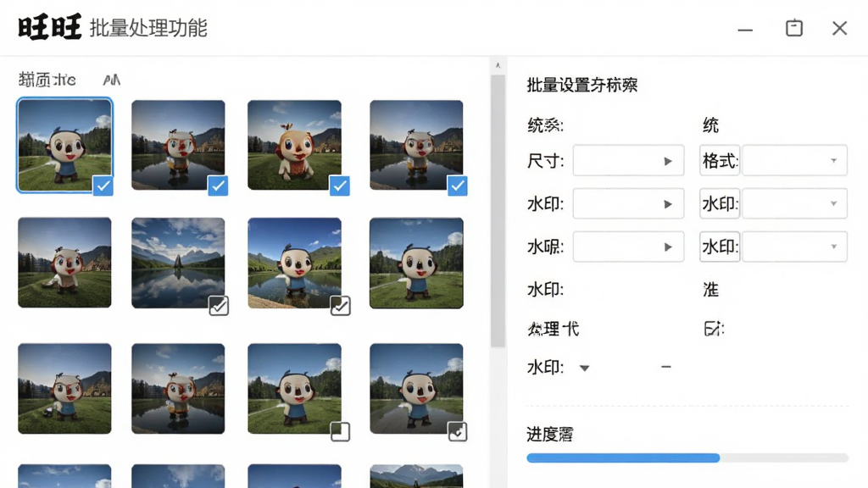Click the 淮 label
The width and height of the screenshot is (868, 488).
pos(711,290)
